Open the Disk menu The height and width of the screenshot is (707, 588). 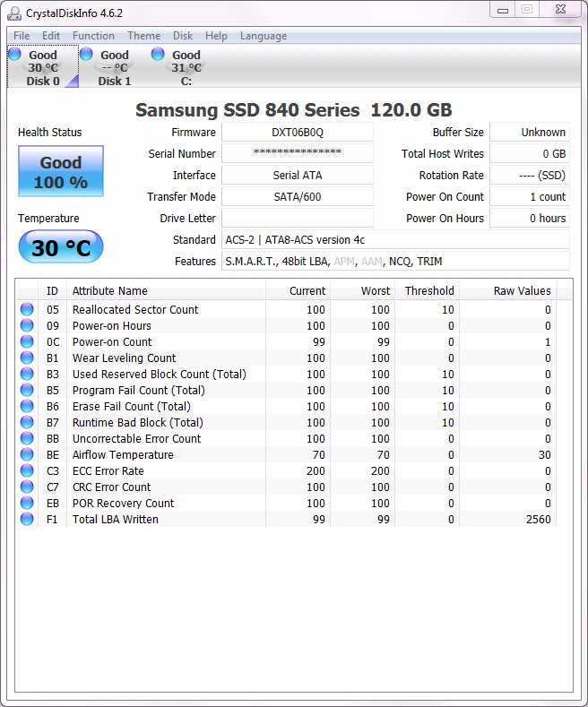[183, 36]
